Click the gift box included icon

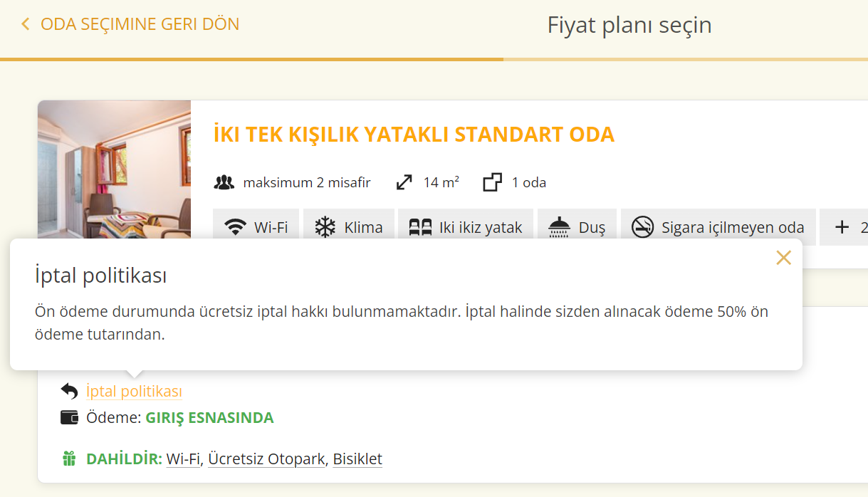[x=69, y=459]
